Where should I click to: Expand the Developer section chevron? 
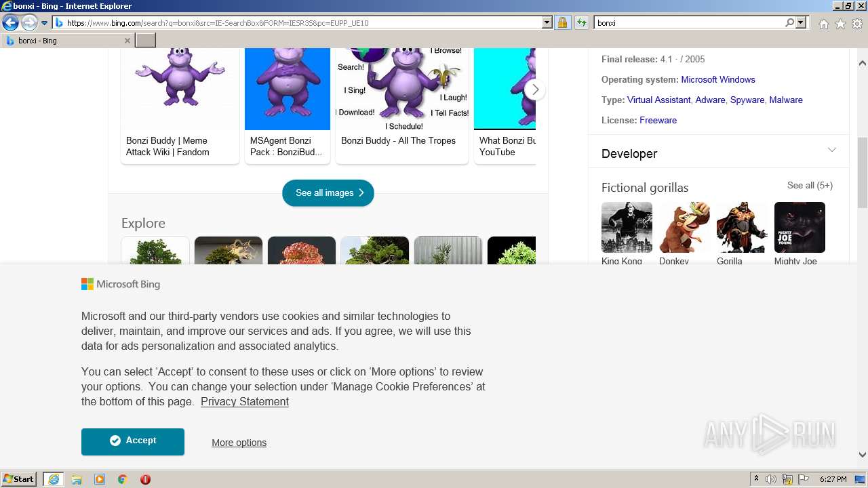tap(832, 150)
